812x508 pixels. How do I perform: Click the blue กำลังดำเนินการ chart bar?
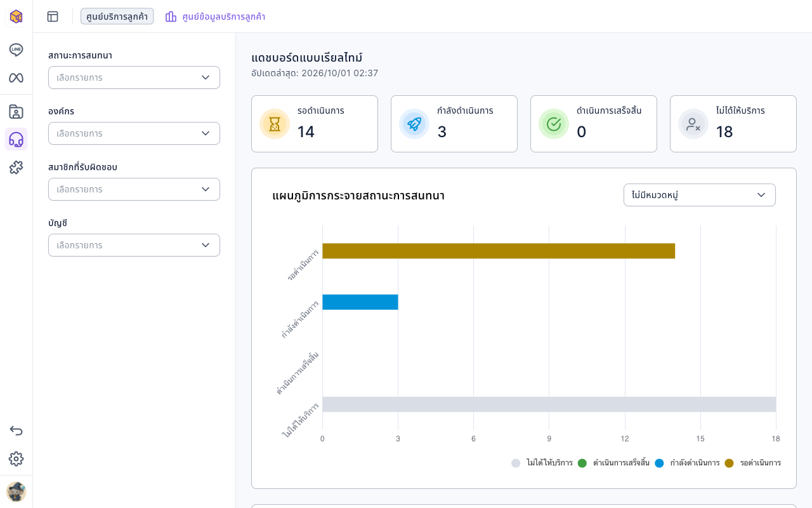tap(360, 302)
